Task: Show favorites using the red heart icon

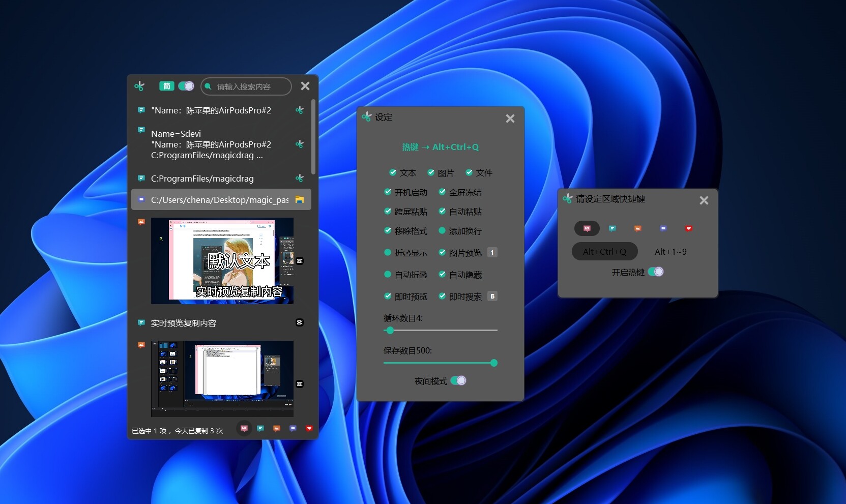Action: point(309,429)
